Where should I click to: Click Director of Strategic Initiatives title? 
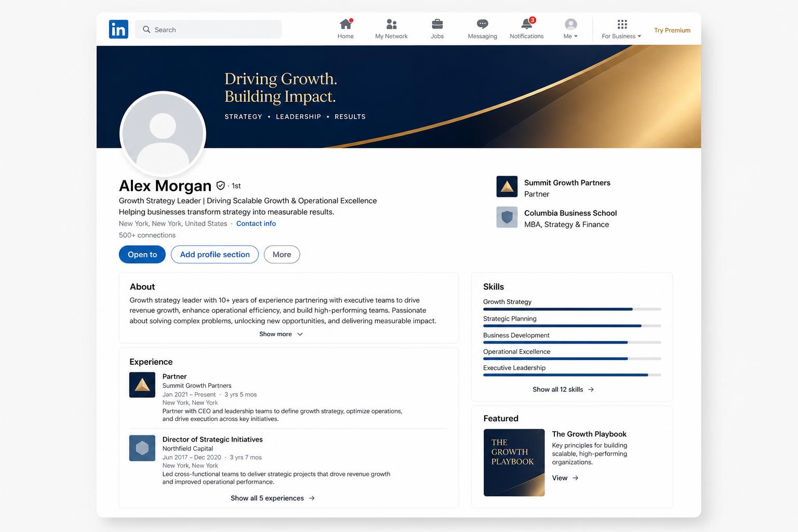pos(212,440)
